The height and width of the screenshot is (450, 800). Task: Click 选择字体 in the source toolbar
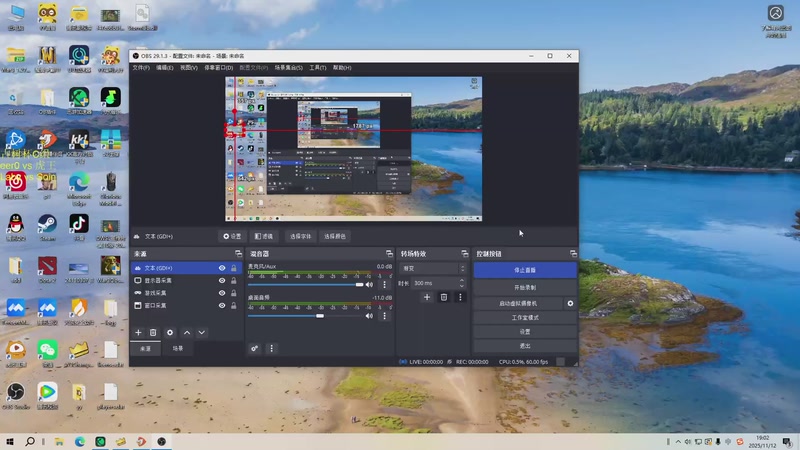point(300,236)
